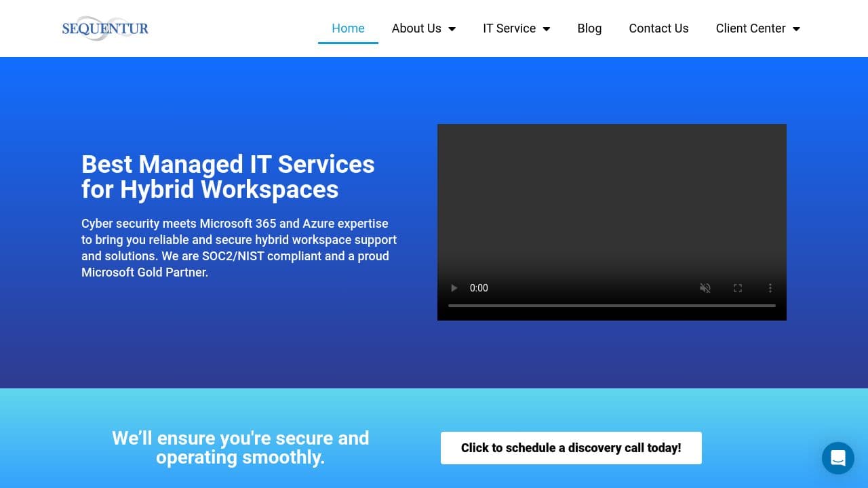Open the Contact Us page
This screenshot has height=488, width=868.
(x=658, y=28)
